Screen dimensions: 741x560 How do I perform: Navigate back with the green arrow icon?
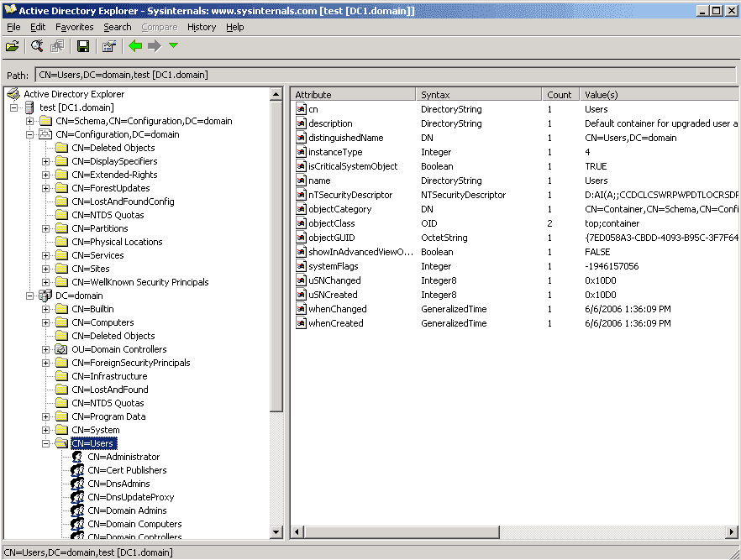point(134,46)
